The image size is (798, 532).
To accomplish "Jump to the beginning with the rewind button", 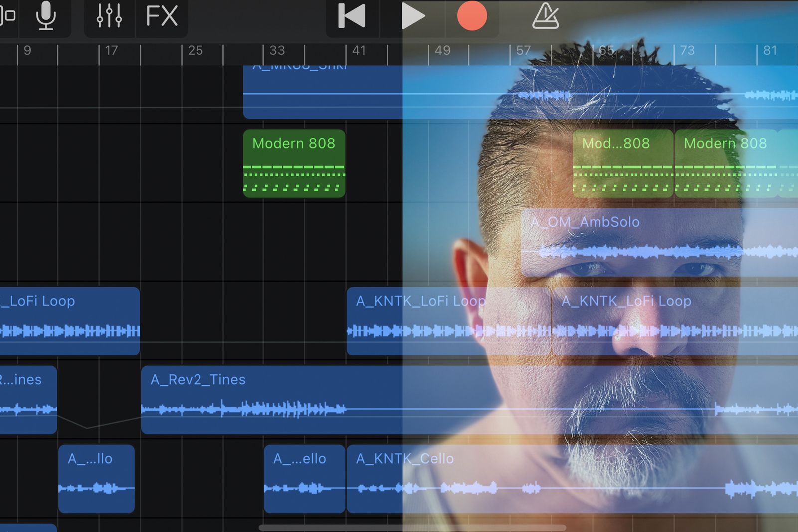I will (352, 16).
